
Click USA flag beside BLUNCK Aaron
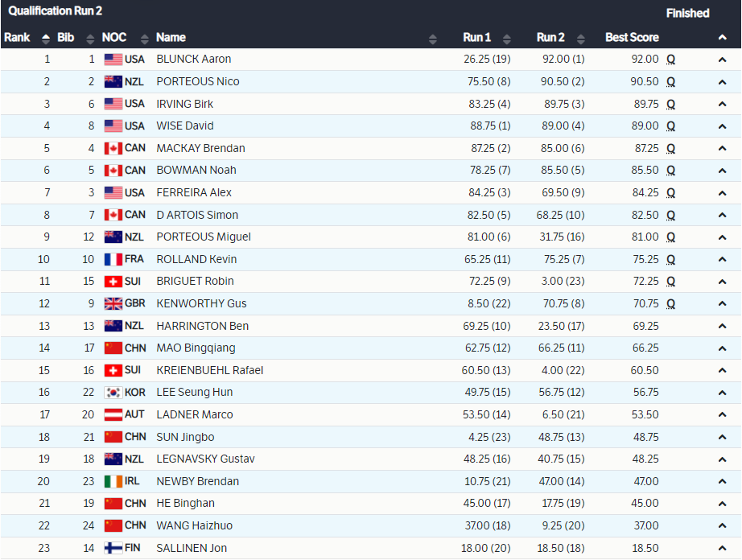pyautogui.click(x=113, y=60)
